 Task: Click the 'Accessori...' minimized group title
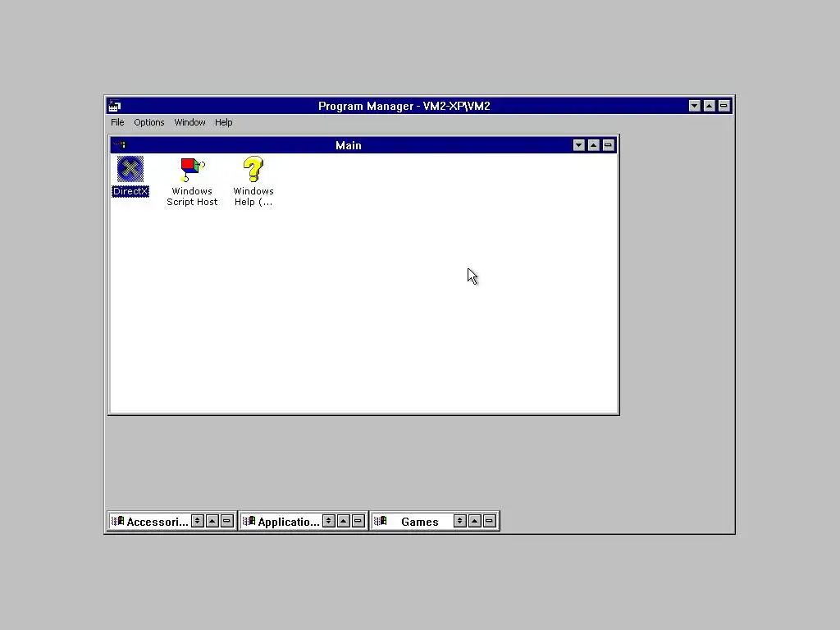[157, 522]
